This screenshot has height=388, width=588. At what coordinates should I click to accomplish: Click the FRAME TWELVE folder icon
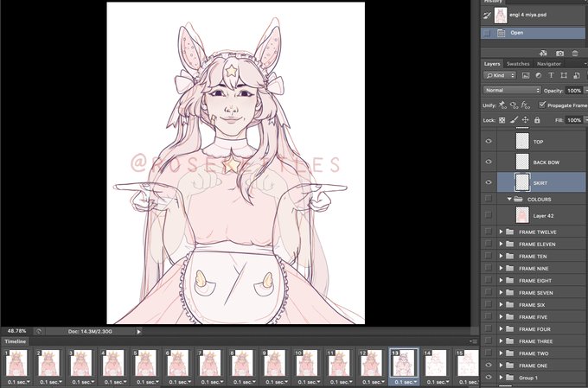[509, 232]
